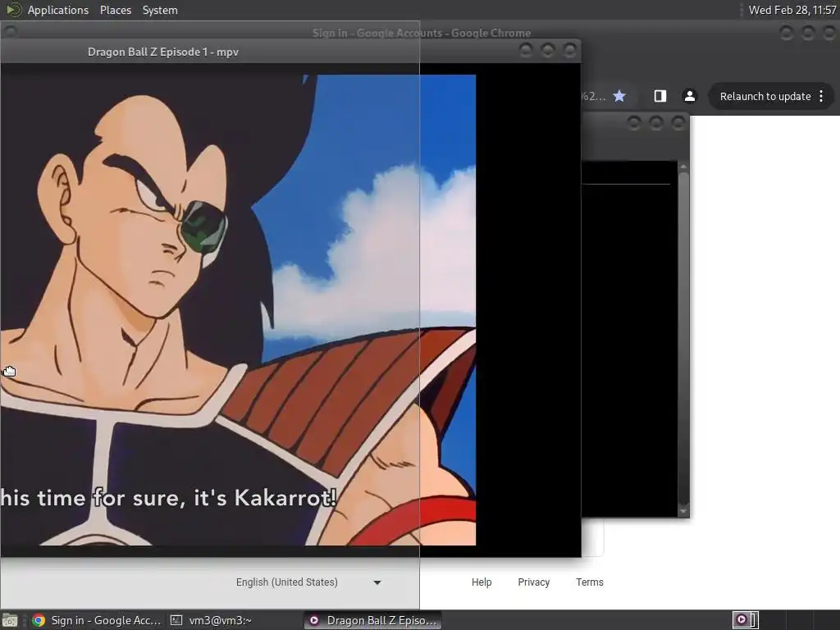Close the Google Chrome window
This screenshot has height=630, width=840.
point(830,33)
